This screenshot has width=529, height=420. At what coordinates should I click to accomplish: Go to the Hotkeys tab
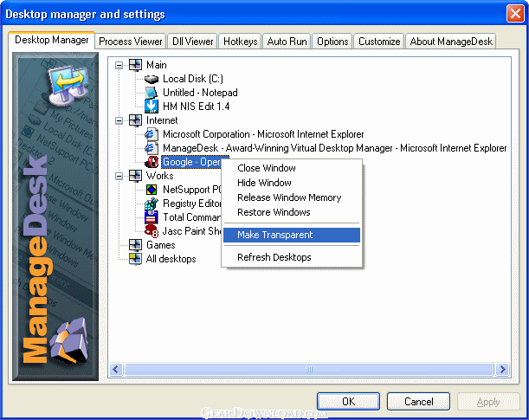coord(240,42)
